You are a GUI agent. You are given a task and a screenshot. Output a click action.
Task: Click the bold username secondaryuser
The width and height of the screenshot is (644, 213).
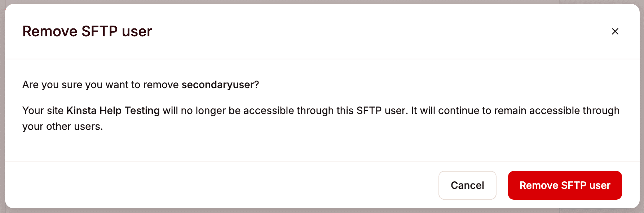(219, 85)
